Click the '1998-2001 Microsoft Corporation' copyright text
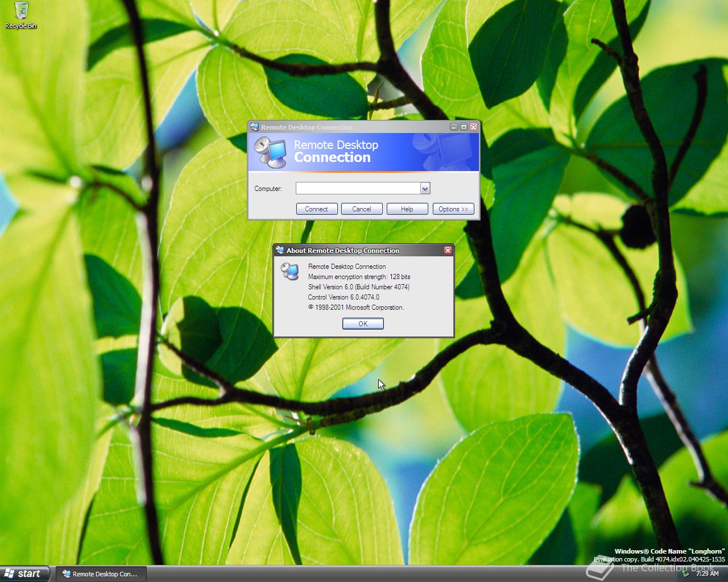Image resolution: width=728 pixels, height=582 pixels. pos(356,307)
